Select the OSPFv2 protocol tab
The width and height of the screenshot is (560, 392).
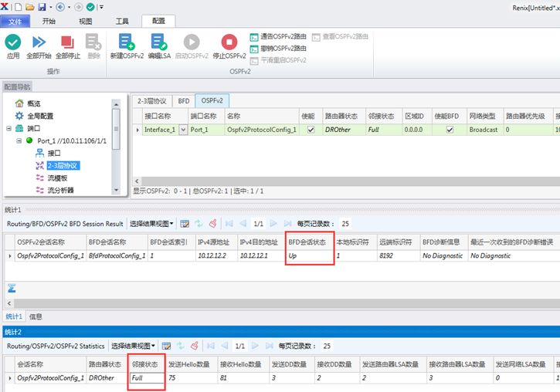(212, 100)
